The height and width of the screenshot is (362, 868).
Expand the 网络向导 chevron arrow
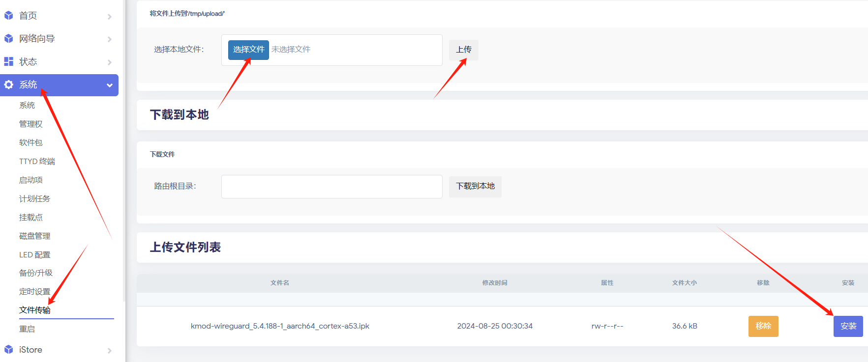[109, 39]
